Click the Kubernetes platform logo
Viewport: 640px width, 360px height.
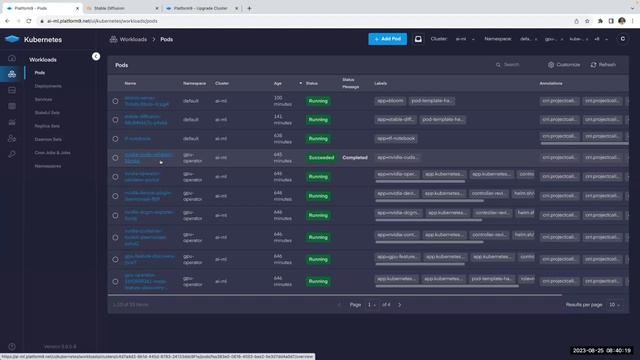coord(12,39)
